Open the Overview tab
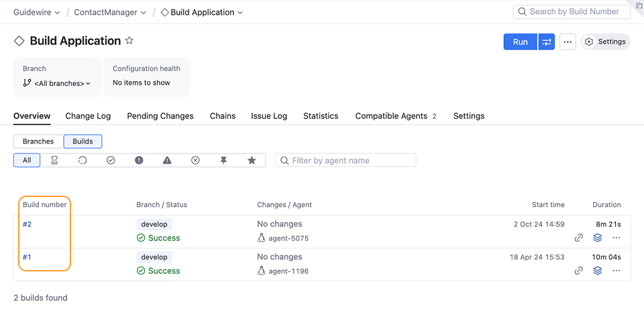The width and height of the screenshot is (644, 325). click(32, 116)
